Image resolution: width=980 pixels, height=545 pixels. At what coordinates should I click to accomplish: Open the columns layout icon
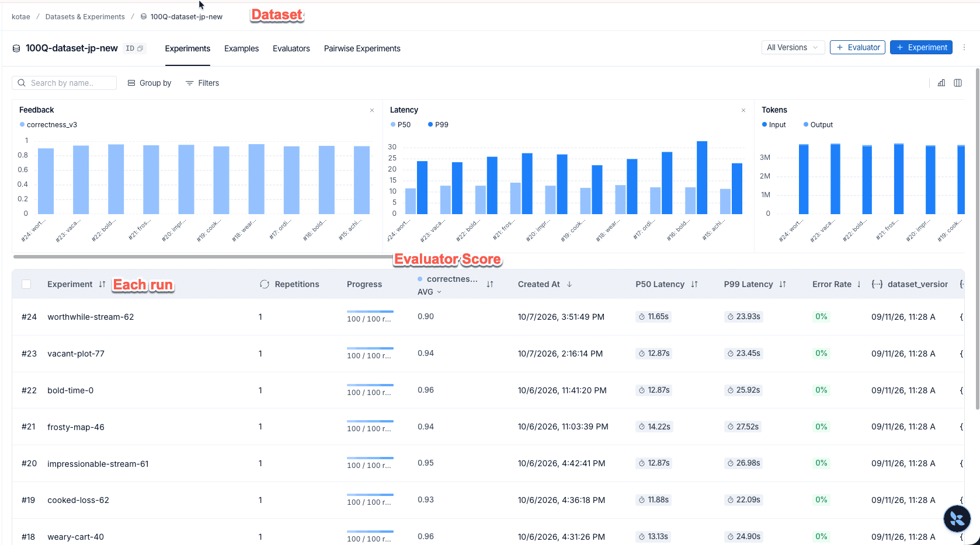[x=958, y=83]
